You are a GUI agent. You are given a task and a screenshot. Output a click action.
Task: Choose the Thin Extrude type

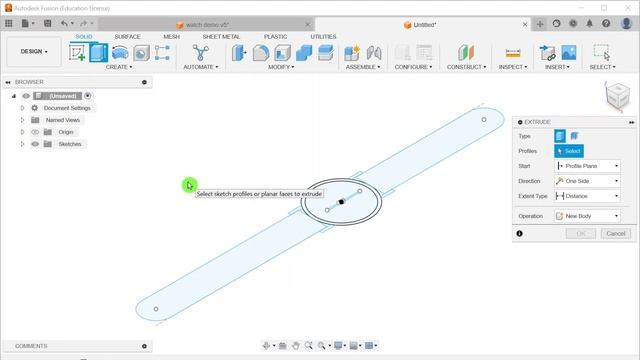[x=574, y=136]
